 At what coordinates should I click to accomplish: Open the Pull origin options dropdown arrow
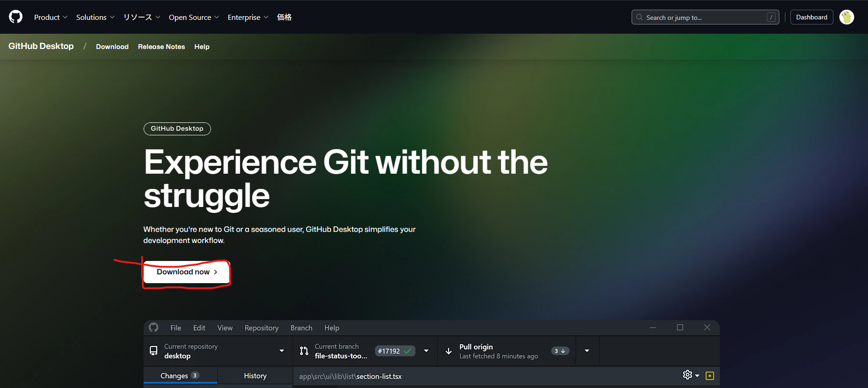click(587, 351)
